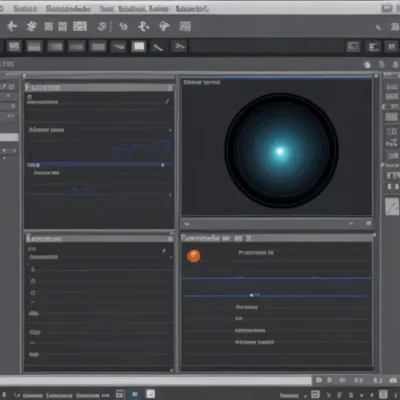This screenshot has width=400, height=400.
Task: Select the anchor-shaped tool in main toolbar
Action: (143, 26)
